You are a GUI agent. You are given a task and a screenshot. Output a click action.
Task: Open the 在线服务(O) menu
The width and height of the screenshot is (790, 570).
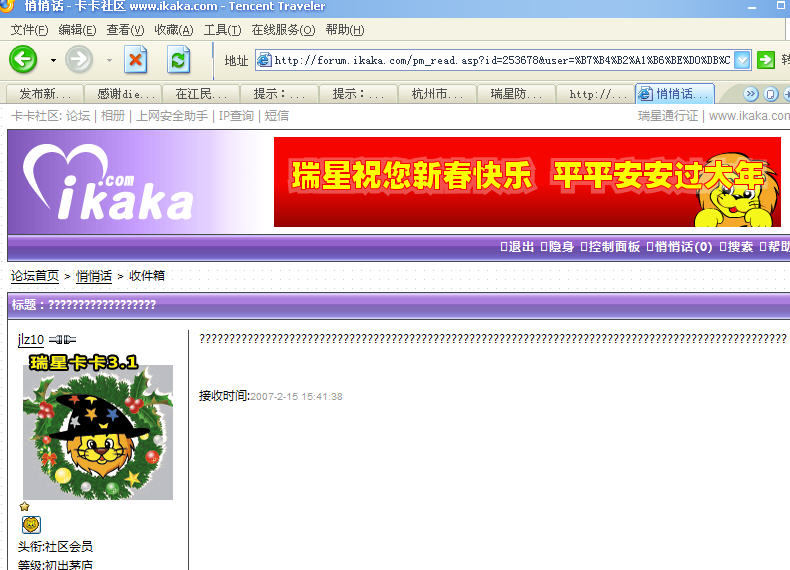[x=283, y=30]
